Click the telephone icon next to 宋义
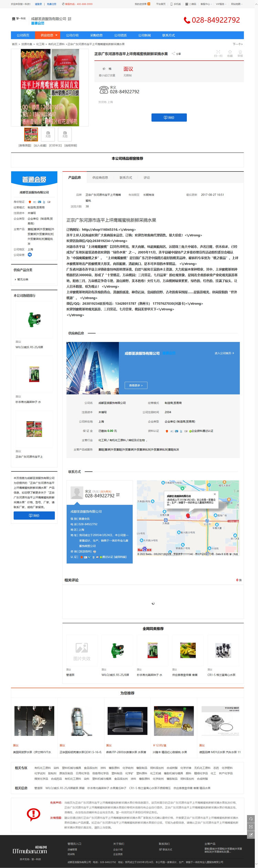The height and width of the screenshot is (868, 258). (104, 90)
